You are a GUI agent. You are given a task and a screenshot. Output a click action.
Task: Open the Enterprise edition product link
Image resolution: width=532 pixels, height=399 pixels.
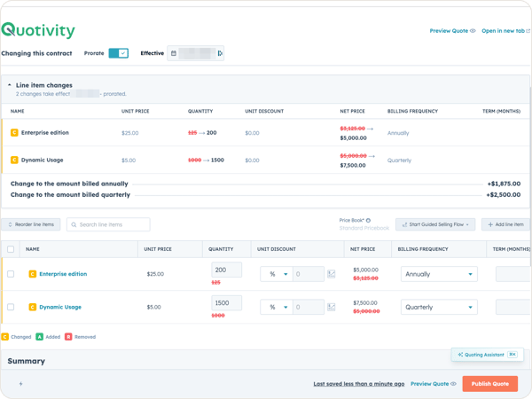point(63,274)
